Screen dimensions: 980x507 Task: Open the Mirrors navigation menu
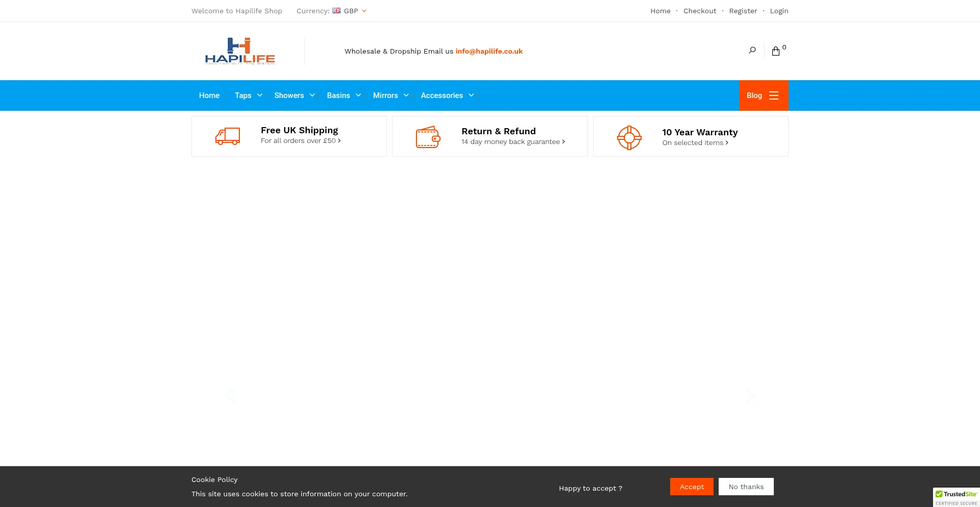[x=390, y=95]
